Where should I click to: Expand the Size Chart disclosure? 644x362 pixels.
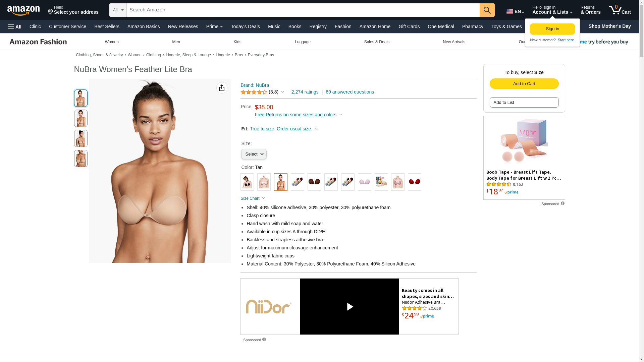pyautogui.click(x=253, y=198)
